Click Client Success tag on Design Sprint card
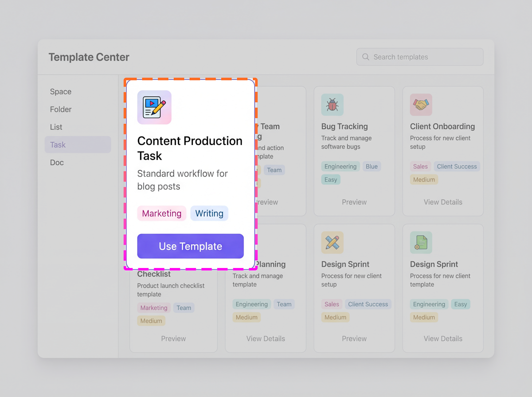532x397 pixels. point(368,304)
